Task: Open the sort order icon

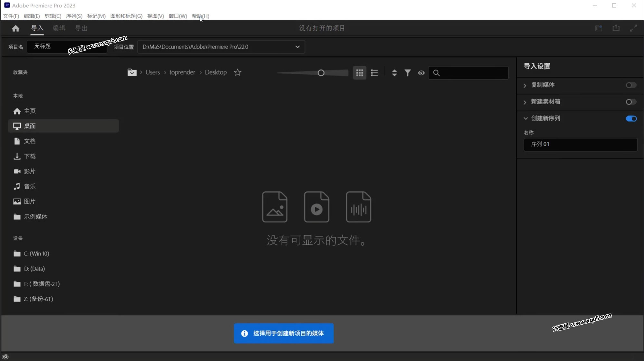Action: (x=394, y=73)
